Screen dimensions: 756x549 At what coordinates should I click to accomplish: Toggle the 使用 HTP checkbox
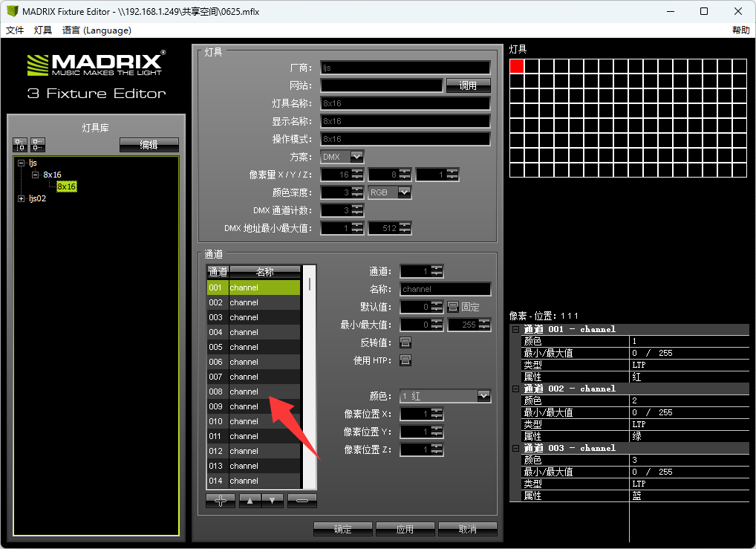[405, 360]
